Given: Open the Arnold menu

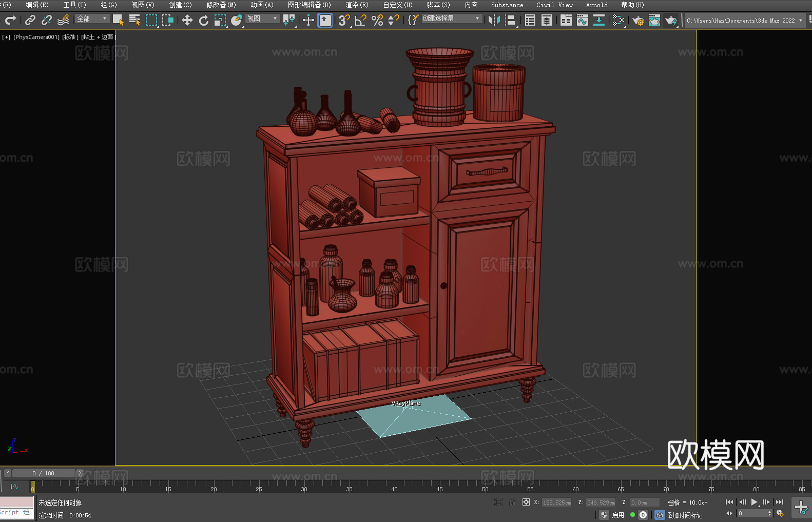Looking at the screenshot, I should [597, 5].
